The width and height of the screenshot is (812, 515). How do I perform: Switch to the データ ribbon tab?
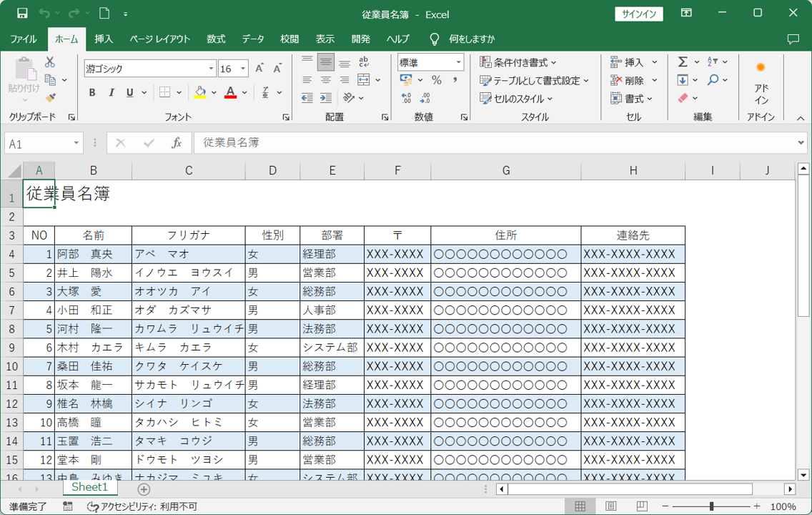(252, 39)
